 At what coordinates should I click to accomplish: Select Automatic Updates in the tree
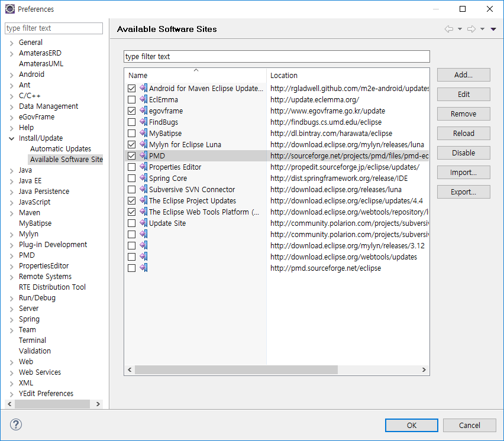point(60,149)
